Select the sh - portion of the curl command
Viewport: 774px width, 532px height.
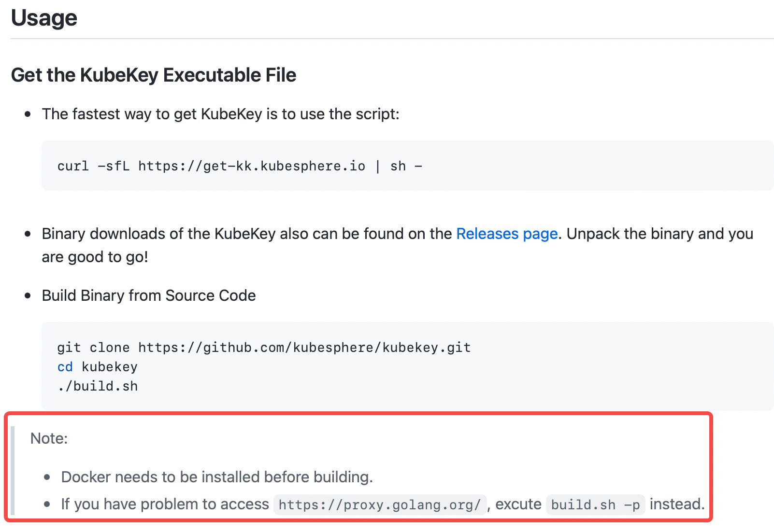coord(407,166)
